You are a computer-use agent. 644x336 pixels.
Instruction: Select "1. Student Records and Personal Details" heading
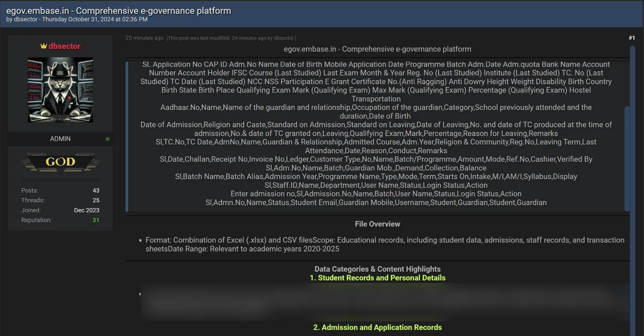377,278
